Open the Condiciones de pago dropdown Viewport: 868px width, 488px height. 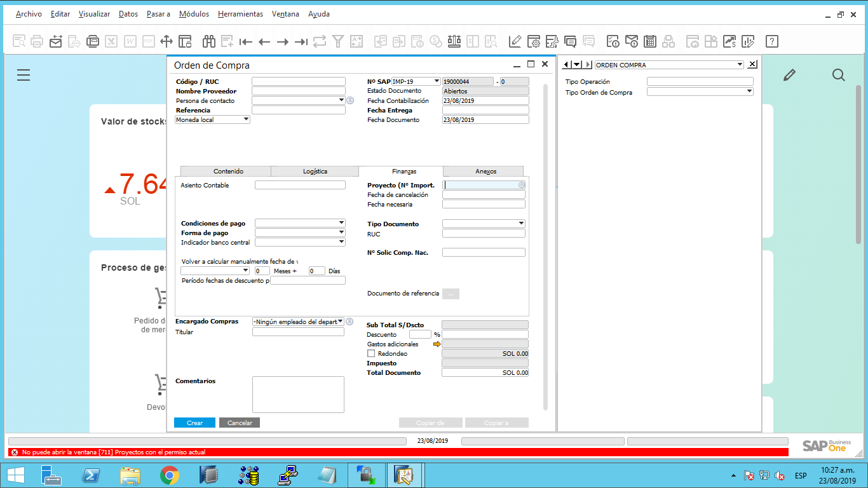341,223
